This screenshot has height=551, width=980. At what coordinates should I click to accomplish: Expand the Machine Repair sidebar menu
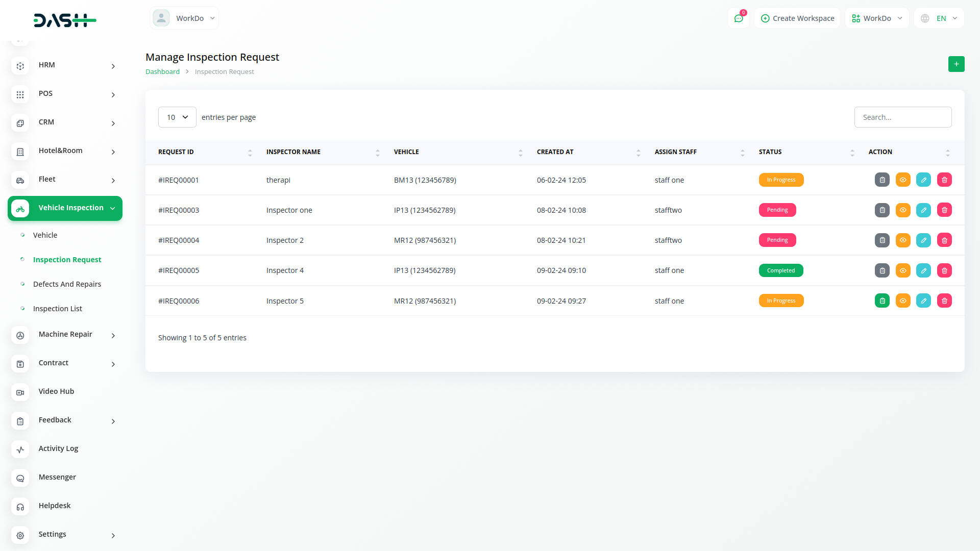[x=65, y=335]
